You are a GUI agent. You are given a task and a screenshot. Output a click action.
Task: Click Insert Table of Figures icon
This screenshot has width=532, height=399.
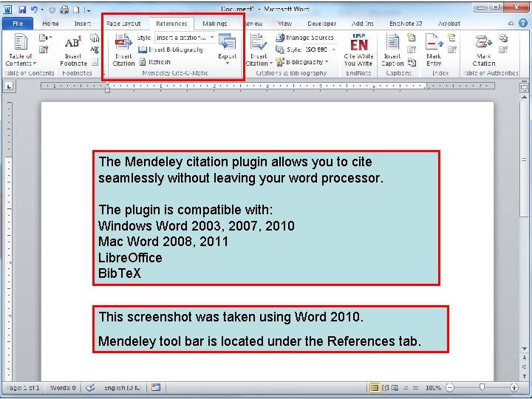(x=412, y=38)
